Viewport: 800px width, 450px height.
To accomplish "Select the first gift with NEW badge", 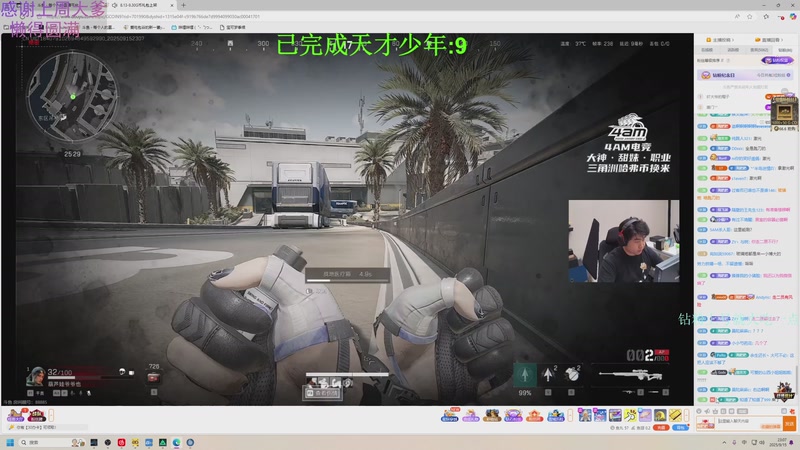I will pos(449,415).
